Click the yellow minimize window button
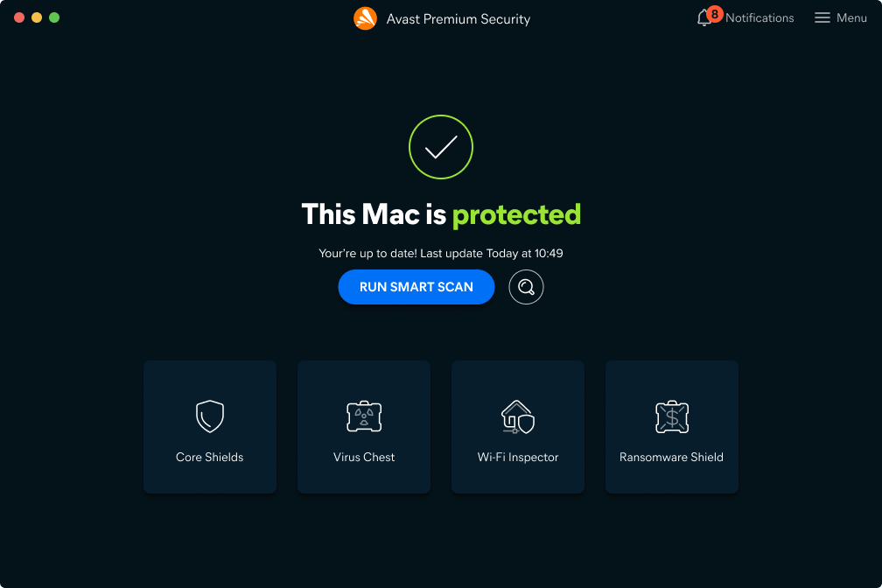 click(37, 17)
